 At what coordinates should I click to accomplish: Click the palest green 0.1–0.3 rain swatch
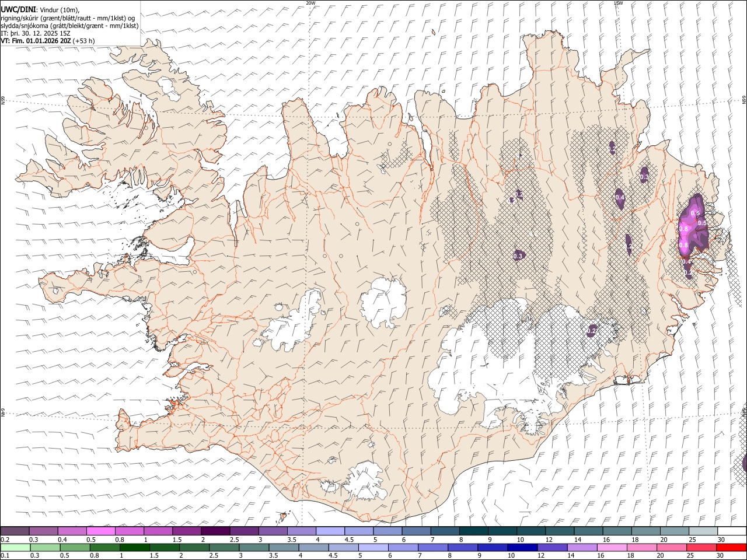pos(15,547)
